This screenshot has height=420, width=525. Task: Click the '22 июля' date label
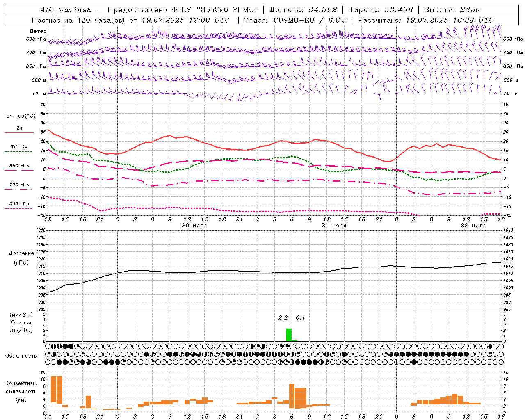[473, 226]
